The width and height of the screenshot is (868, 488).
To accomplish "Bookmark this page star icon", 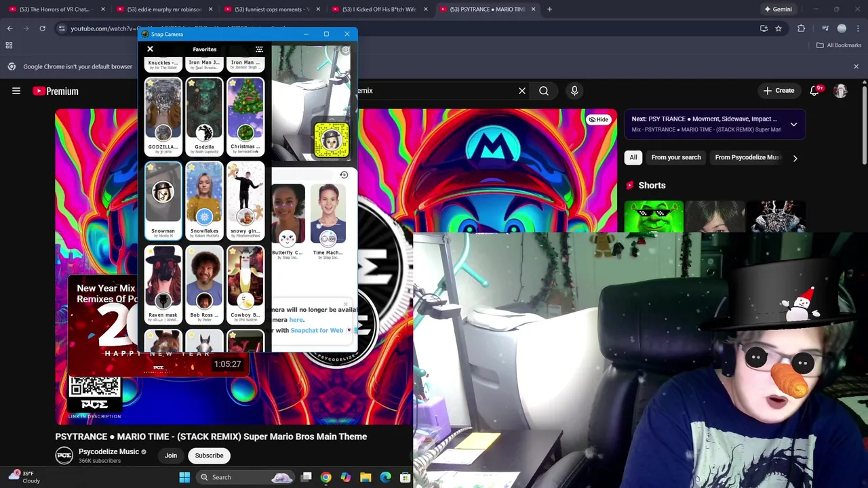I will [x=778, y=28].
